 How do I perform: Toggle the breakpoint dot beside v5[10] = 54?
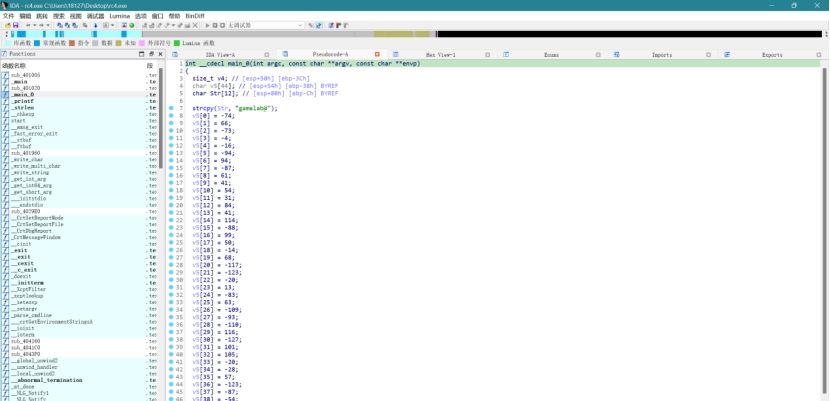[172, 190]
